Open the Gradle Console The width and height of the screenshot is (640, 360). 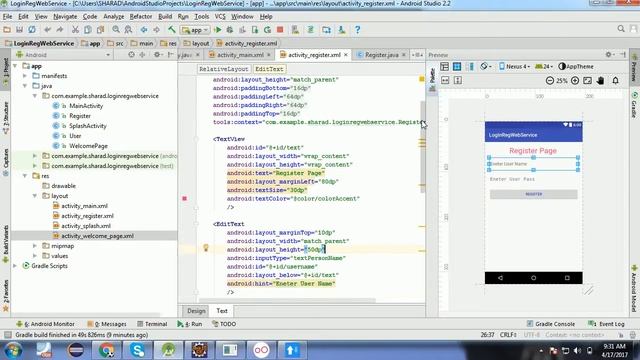click(x=551, y=324)
